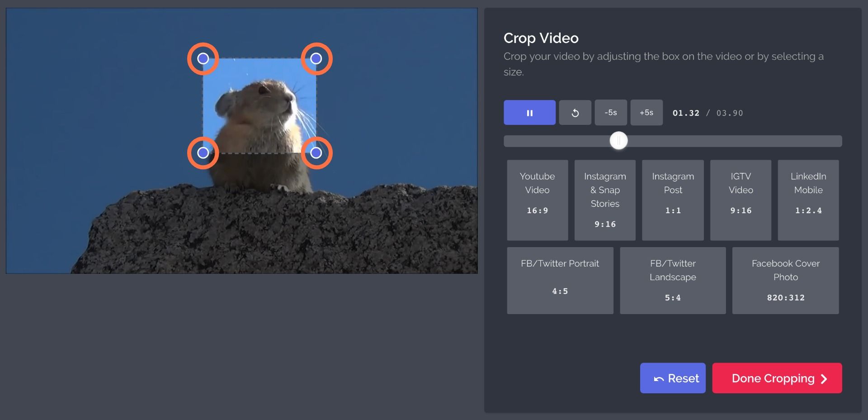The height and width of the screenshot is (420, 868).
Task: Pause the video playback
Action: coord(529,112)
